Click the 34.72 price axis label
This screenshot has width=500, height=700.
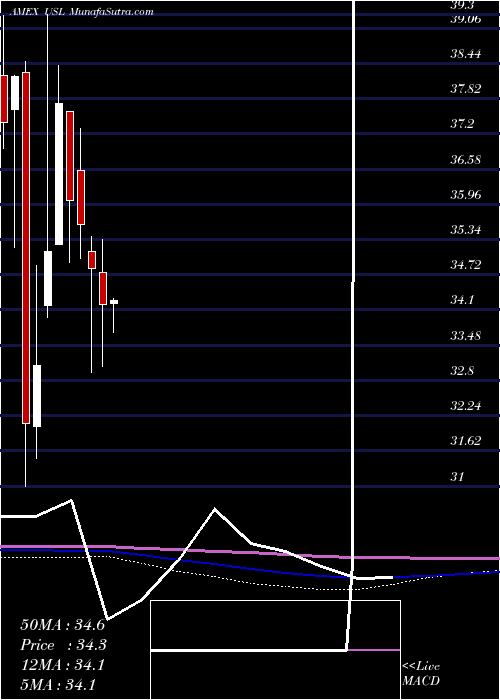pos(466,265)
